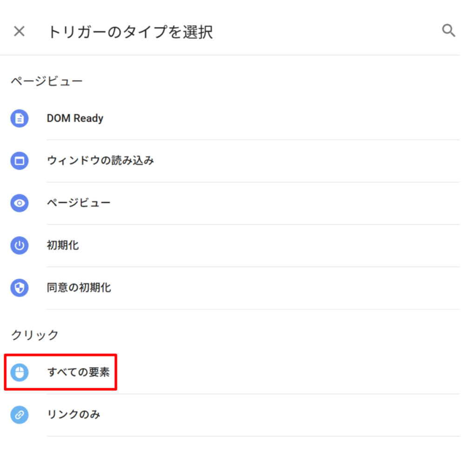Click the リンクのみ chain link icon
This screenshot has width=476, height=450.
tap(20, 415)
